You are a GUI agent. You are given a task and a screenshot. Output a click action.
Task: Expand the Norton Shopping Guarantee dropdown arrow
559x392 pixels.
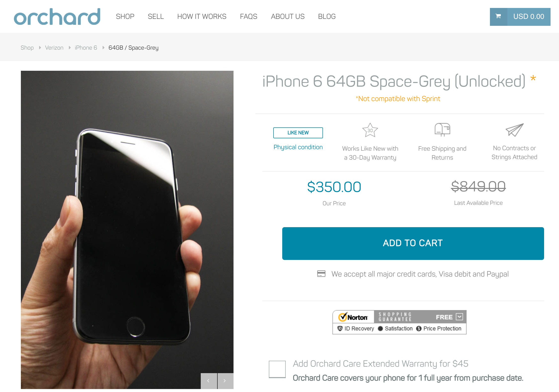pos(459,317)
